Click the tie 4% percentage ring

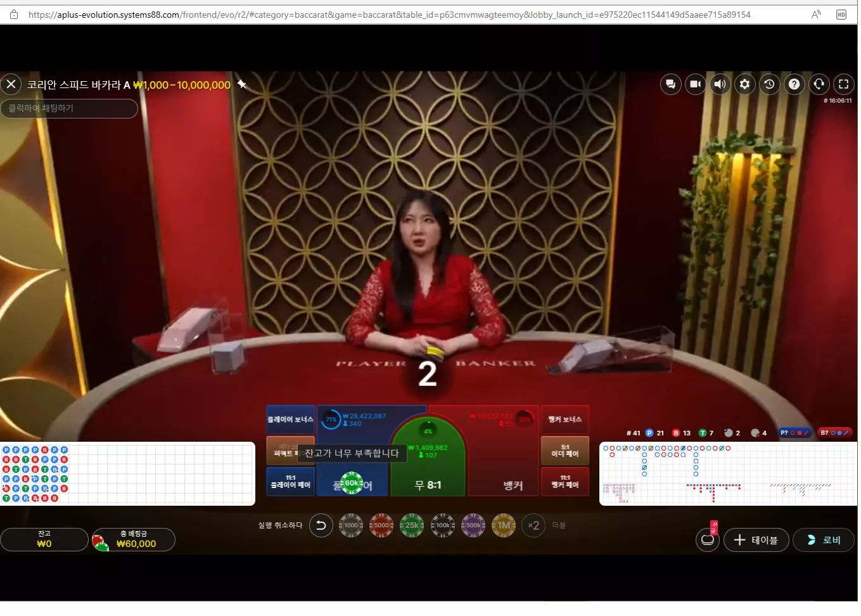(x=428, y=431)
